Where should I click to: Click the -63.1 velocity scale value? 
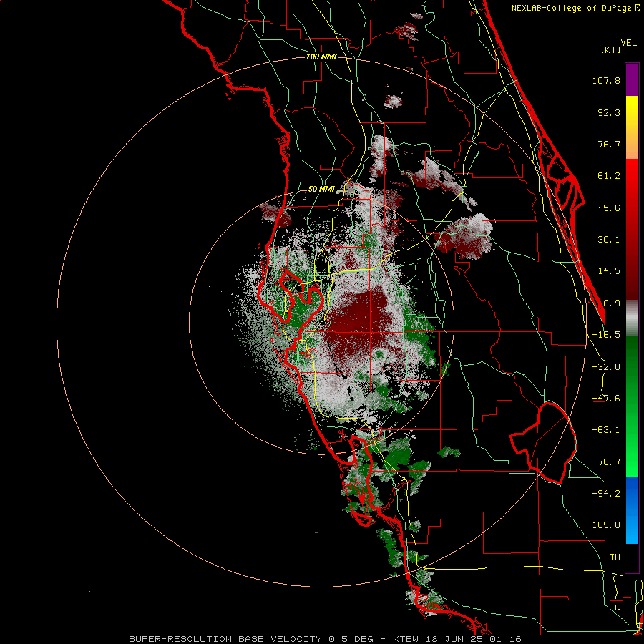606,430
